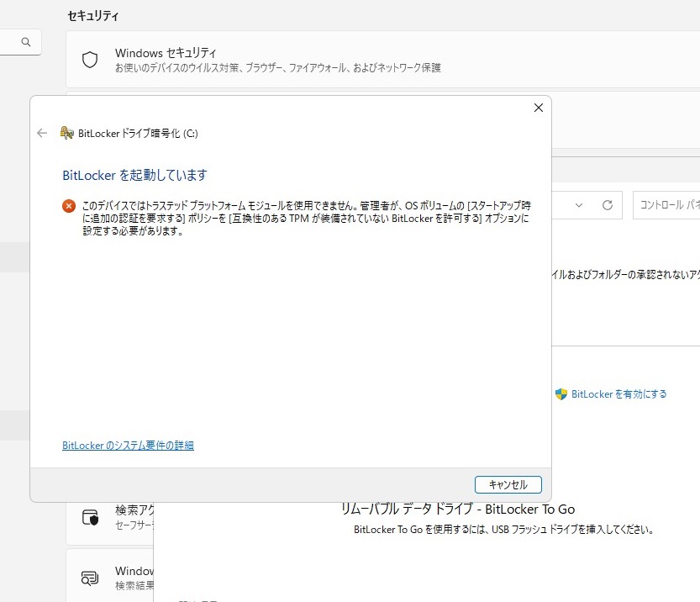This screenshot has height=602, width=700.
Task: Click the 検索アクセス許可 icon in settings list
Action: (90, 516)
